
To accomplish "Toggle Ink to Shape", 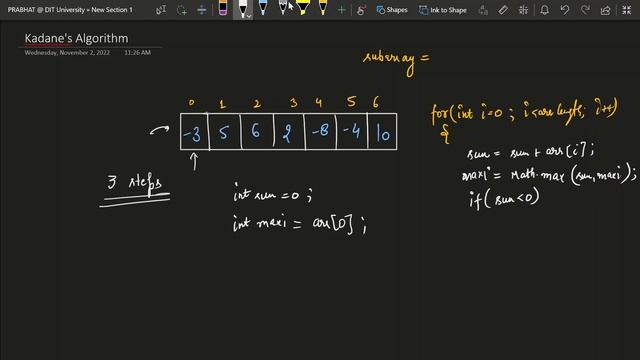I will [x=443, y=10].
